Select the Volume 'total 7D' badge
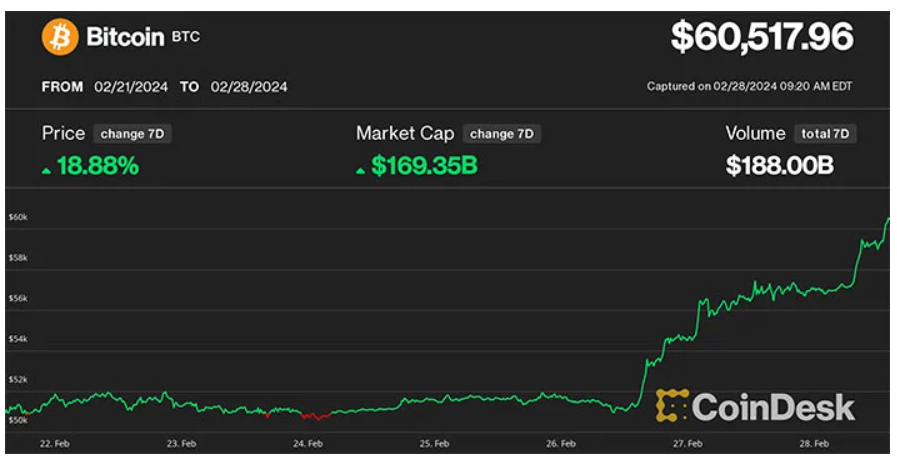Viewport: 897px width, 463px height. tap(825, 134)
